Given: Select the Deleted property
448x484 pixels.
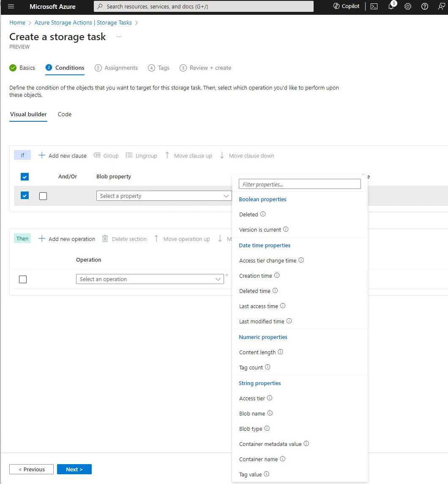Looking at the screenshot, I should (249, 214).
